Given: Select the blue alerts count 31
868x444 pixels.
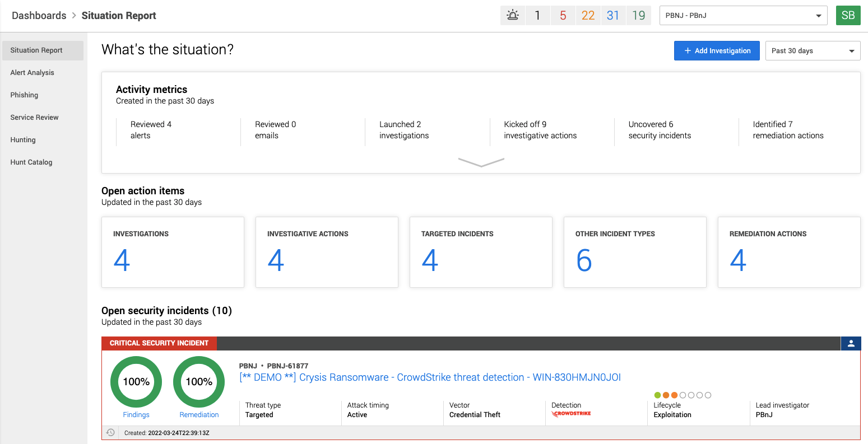Looking at the screenshot, I should pos(613,15).
